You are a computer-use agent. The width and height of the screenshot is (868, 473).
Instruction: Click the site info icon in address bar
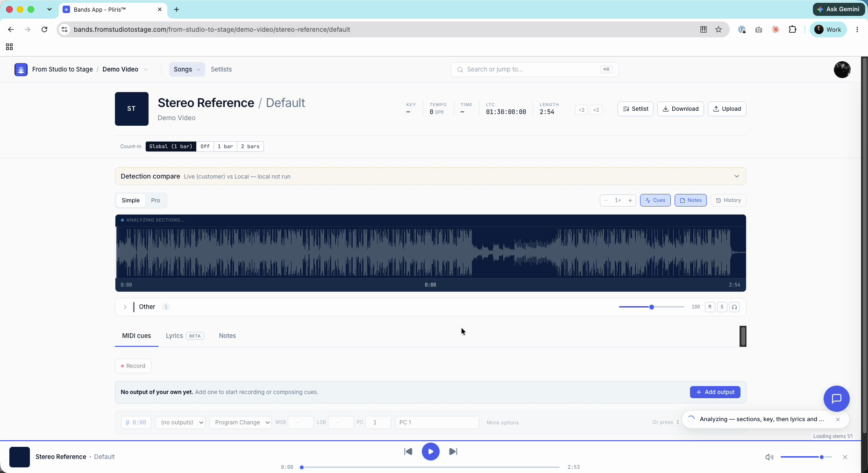click(x=65, y=29)
